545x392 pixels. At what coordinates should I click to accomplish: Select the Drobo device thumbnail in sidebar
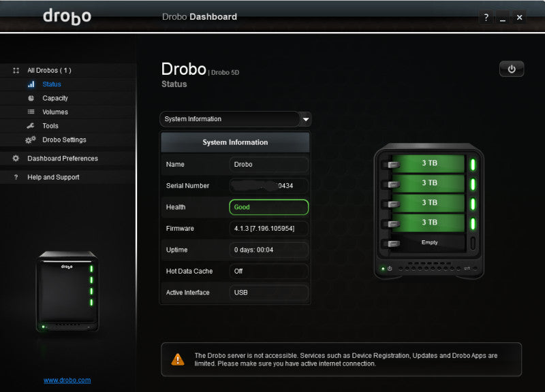point(67,291)
